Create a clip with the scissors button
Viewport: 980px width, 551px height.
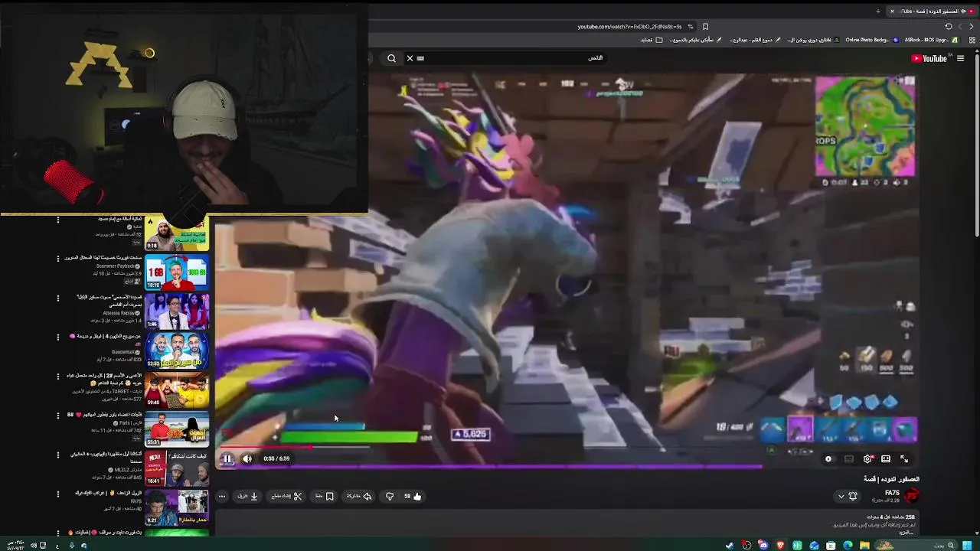pyautogui.click(x=286, y=496)
